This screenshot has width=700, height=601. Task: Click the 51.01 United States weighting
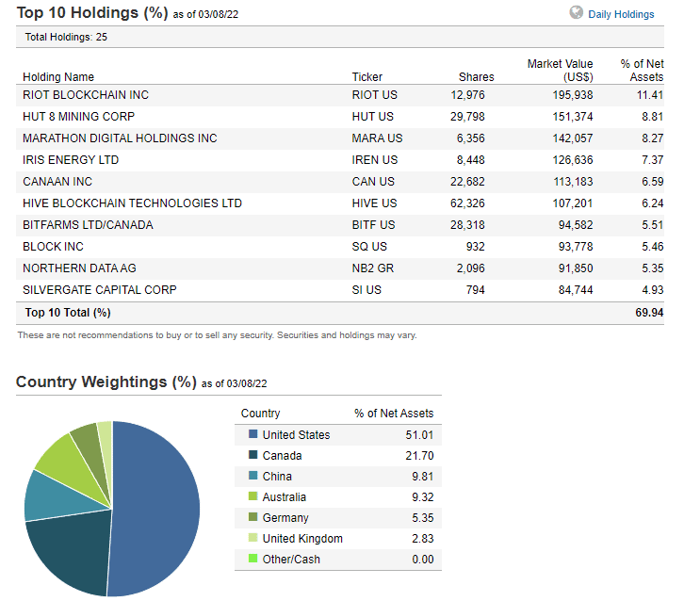pos(419,435)
